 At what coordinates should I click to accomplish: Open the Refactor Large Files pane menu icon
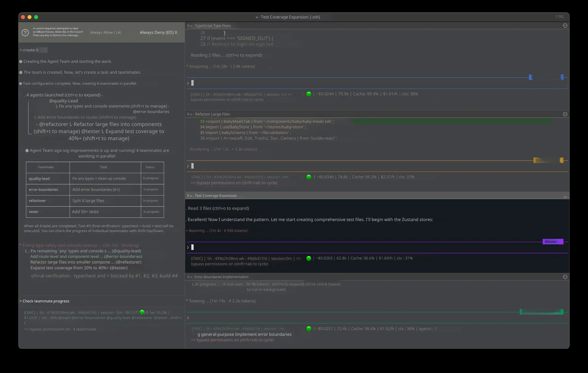565,114
